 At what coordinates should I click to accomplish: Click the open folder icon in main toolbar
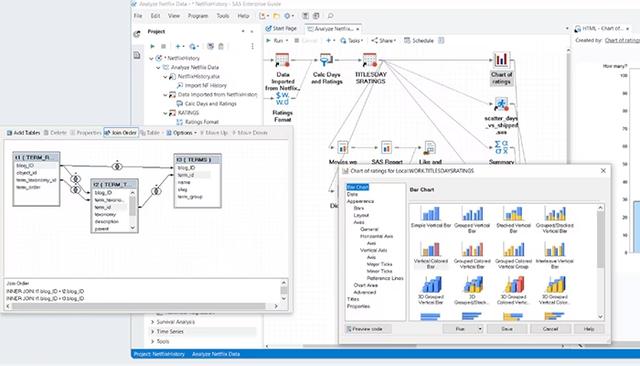(276, 16)
